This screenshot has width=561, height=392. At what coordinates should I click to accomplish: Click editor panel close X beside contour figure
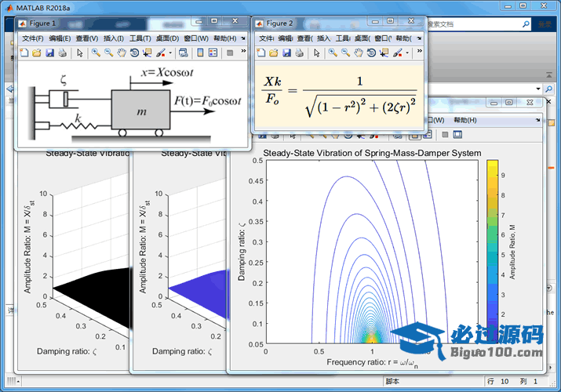[548, 102]
